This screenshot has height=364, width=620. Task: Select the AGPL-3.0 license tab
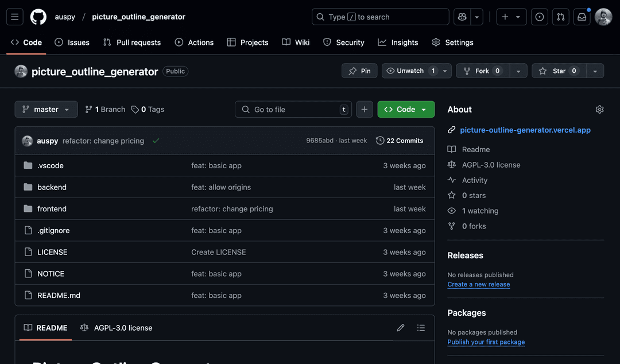(x=116, y=328)
